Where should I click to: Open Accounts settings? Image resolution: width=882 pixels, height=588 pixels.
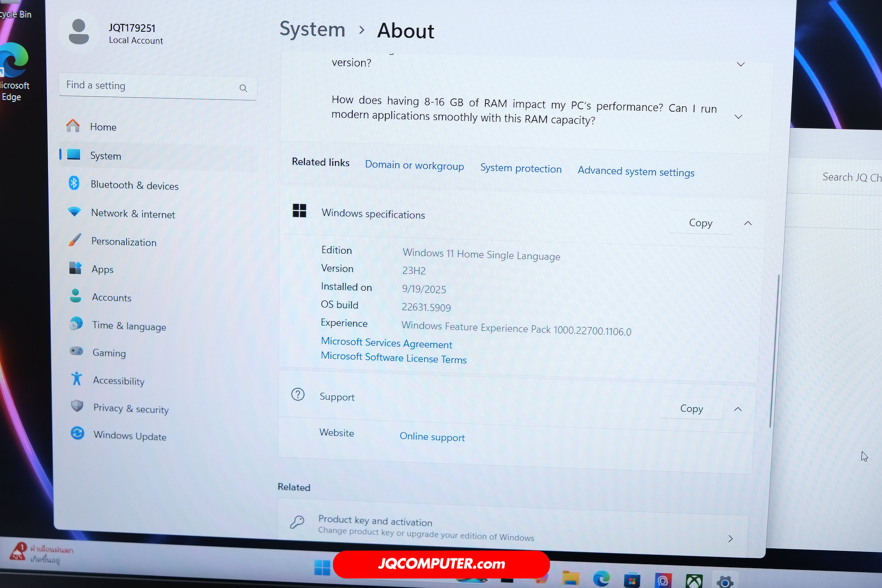[x=112, y=298]
